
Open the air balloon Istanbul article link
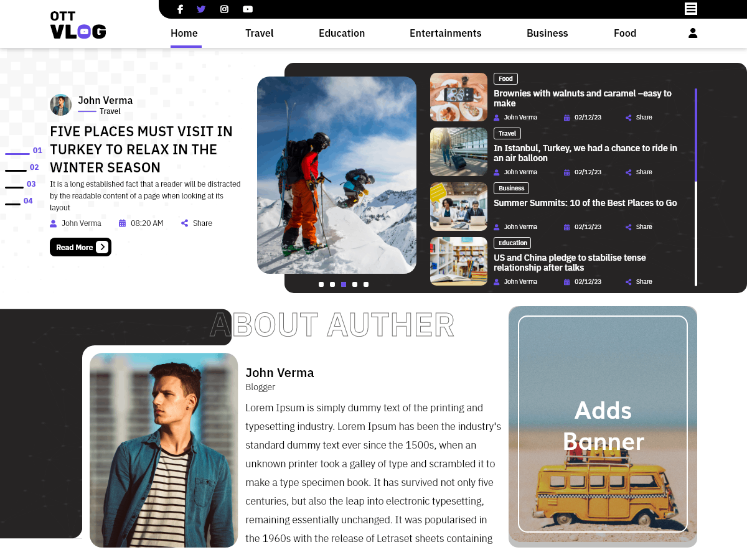click(585, 153)
